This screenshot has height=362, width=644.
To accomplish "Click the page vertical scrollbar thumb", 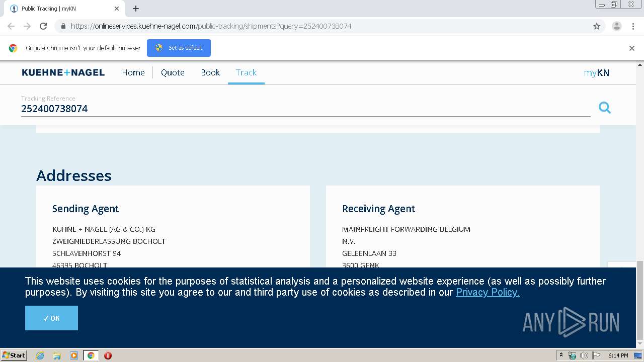I will [640, 301].
